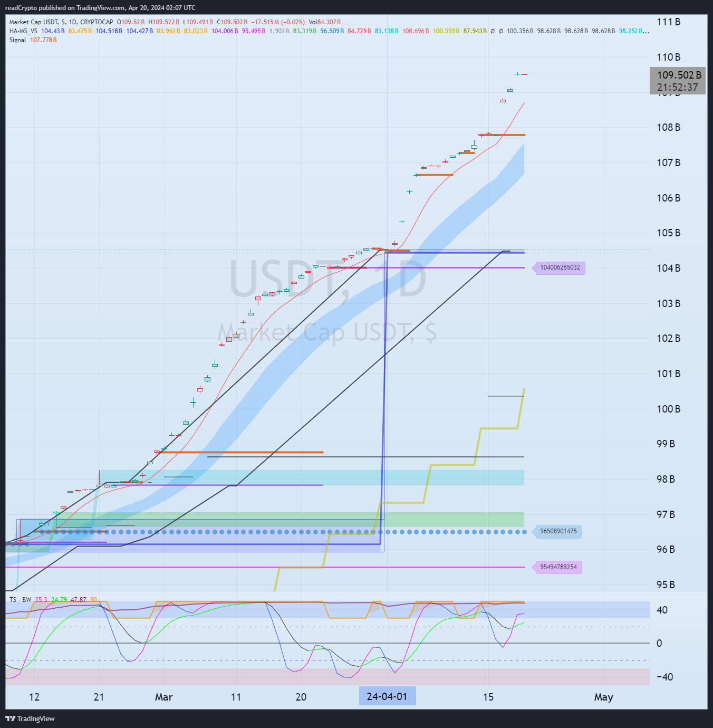Image resolution: width=713 pixels, height=728 pixels.
Task: Click the Signal indicator label
Action: (17, 40)
